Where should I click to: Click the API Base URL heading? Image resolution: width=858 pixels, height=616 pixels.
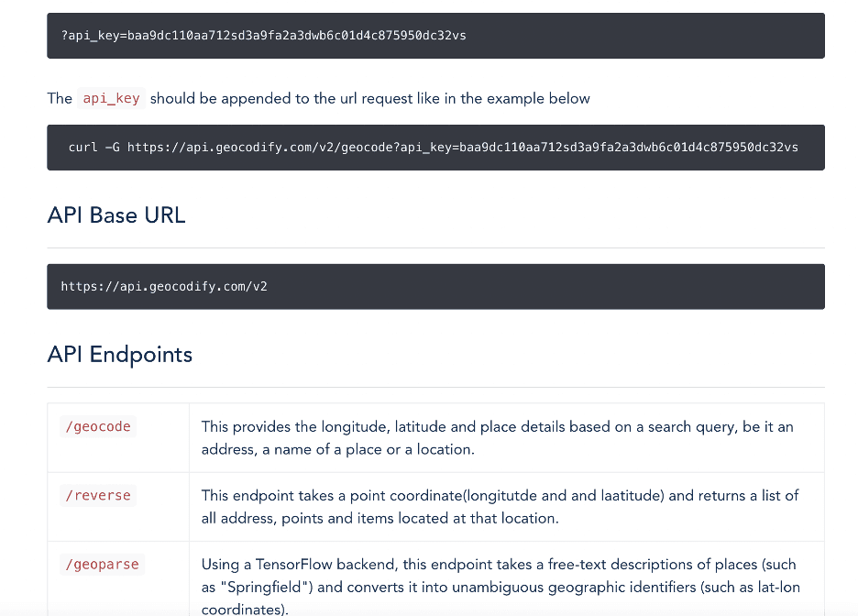click(115, 215)
